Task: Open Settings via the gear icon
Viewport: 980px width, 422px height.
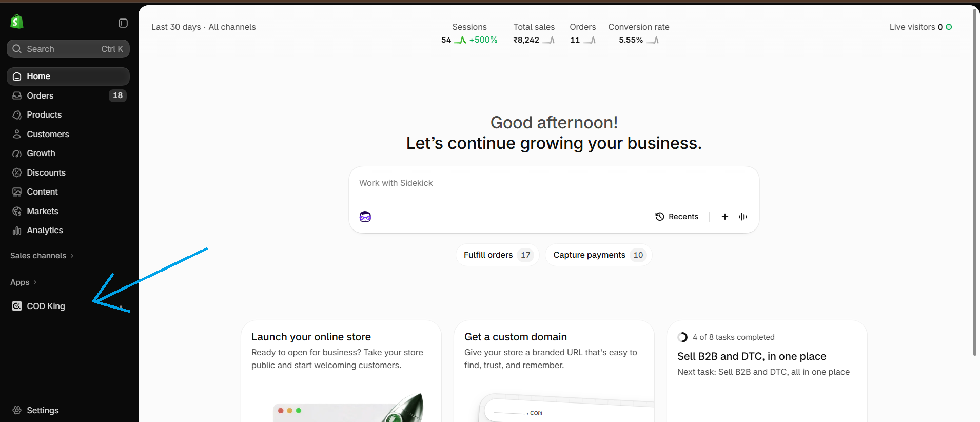Action: pos(17,410)
